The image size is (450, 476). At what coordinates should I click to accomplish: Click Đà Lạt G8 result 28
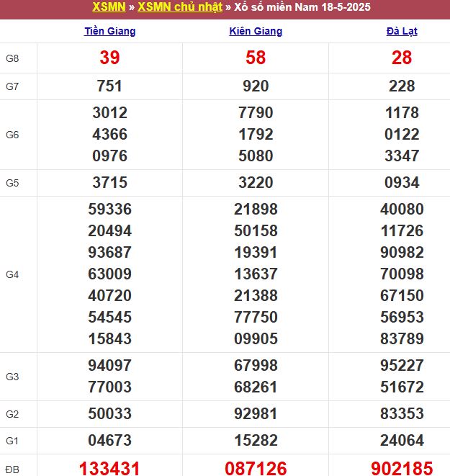pos(402,58)
